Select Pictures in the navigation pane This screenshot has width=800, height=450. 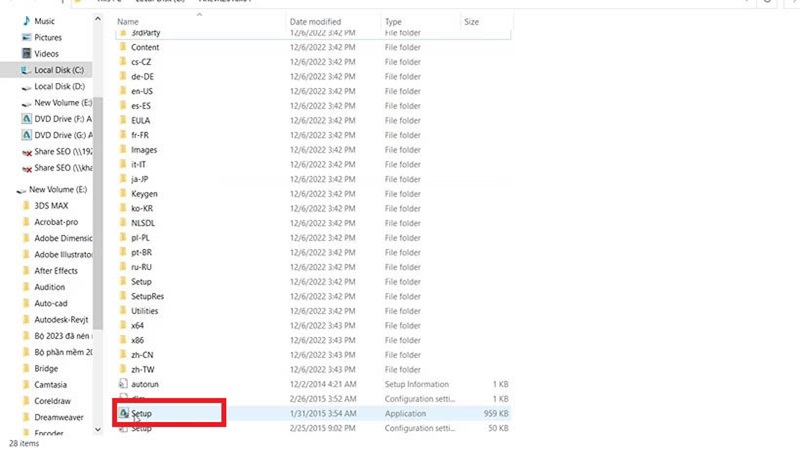48,37
